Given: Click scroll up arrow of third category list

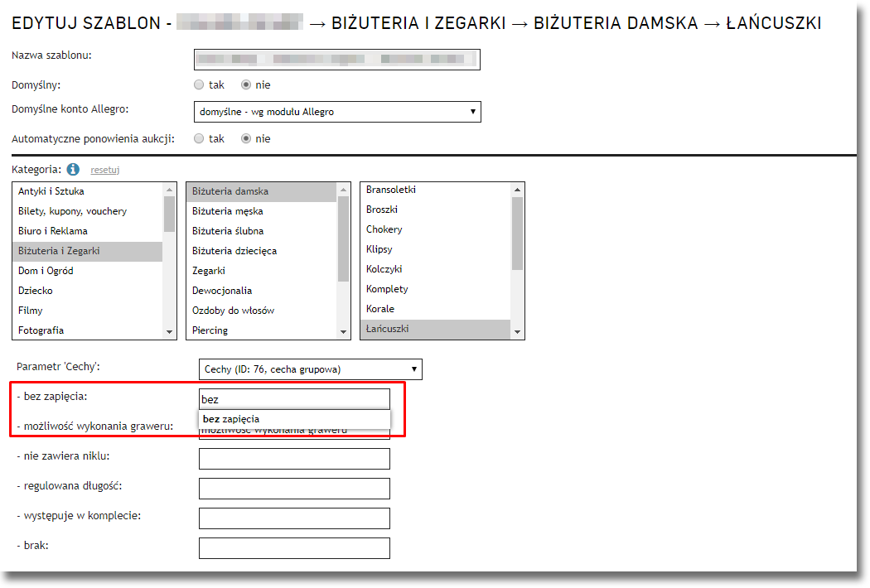Looking at the screenshot, I should [x=518, y=190].
